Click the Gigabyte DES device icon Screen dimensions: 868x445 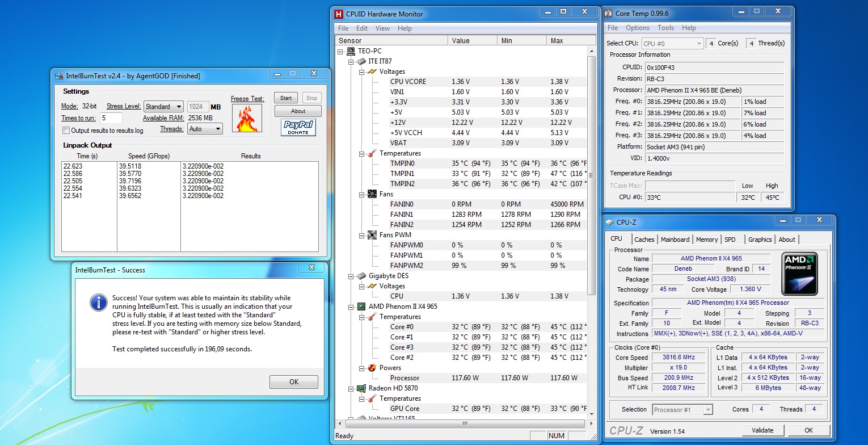361,276
